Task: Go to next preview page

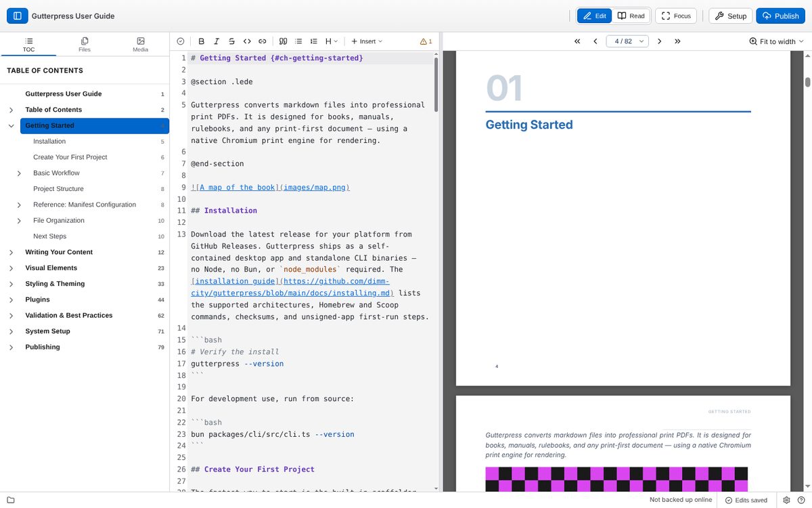Action: pyautogui.click(x=660, y=41)
